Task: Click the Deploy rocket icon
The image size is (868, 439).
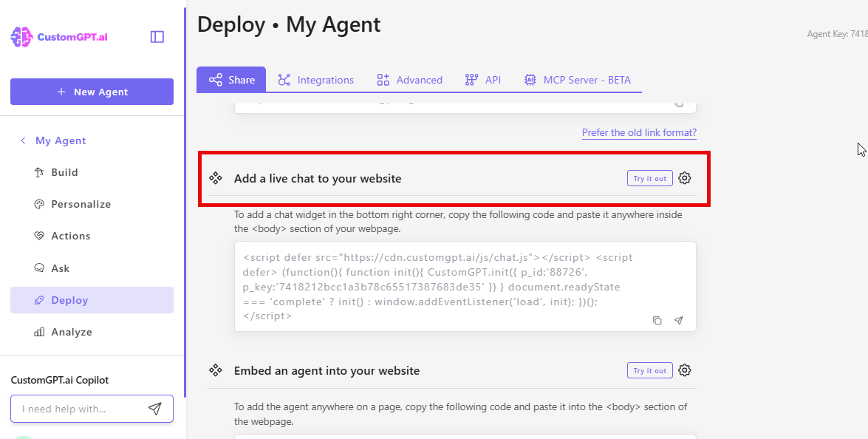Action: coord(38,300)
